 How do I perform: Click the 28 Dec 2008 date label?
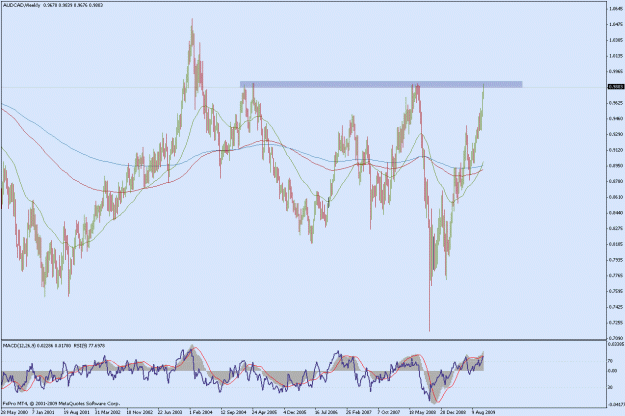453,412
